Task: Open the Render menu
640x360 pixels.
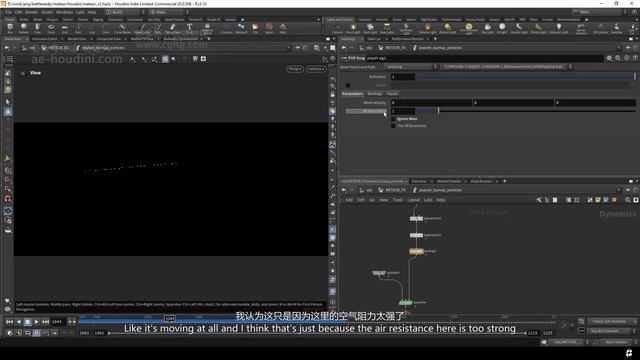Action: [x=31, y=12]
